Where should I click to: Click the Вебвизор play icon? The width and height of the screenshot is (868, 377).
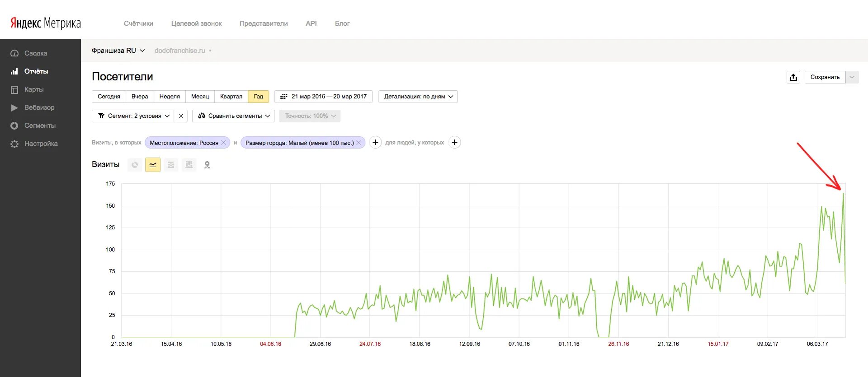(x=14, y=107)
